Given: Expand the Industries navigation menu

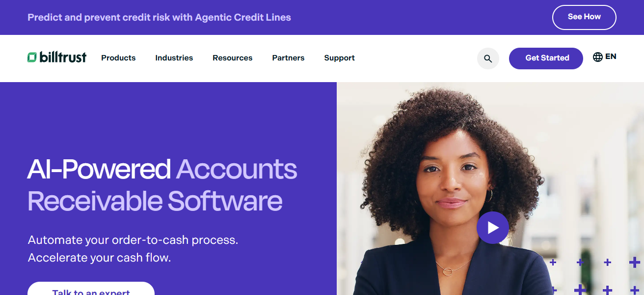Looking at the screenshot, I should click(174, 58).
